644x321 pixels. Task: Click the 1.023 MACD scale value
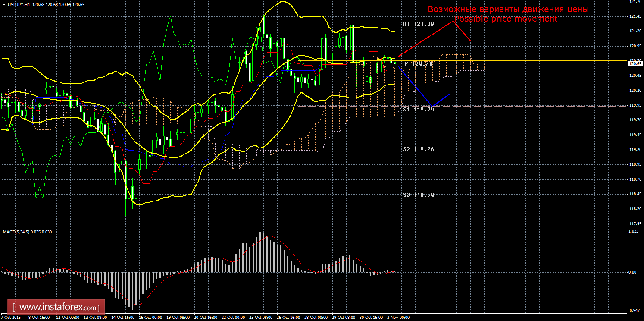(x=633, y=231)
